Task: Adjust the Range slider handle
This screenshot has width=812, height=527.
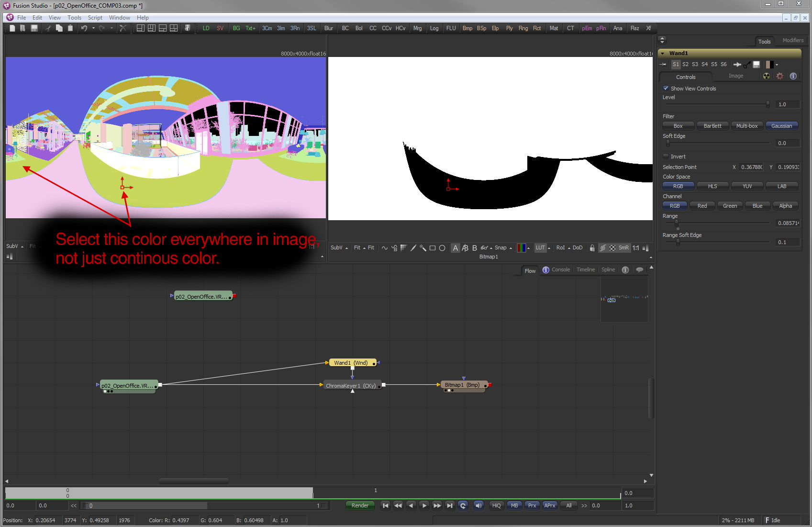Action: [676, 223]
